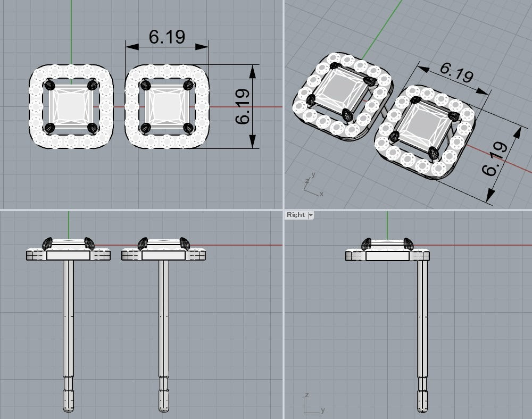Select the horizontal 6.19 dimension text in top view
Image resolution: width=532 pixels, height=419 pixels.
(167, 37)
